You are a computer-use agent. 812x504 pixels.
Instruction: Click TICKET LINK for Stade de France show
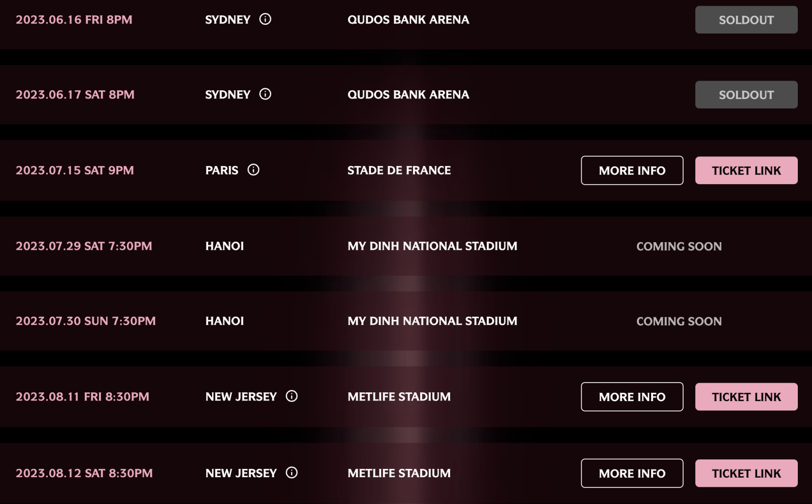(x=746, y=171)
